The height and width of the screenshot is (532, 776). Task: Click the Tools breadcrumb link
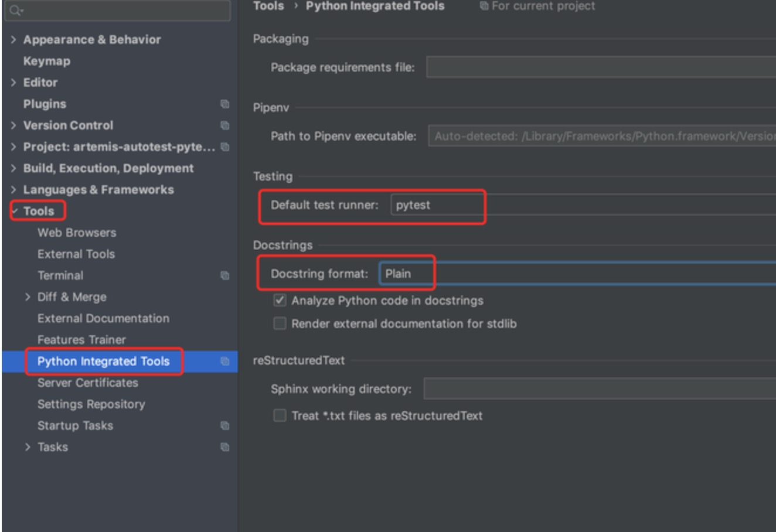(x=268, y=6)
